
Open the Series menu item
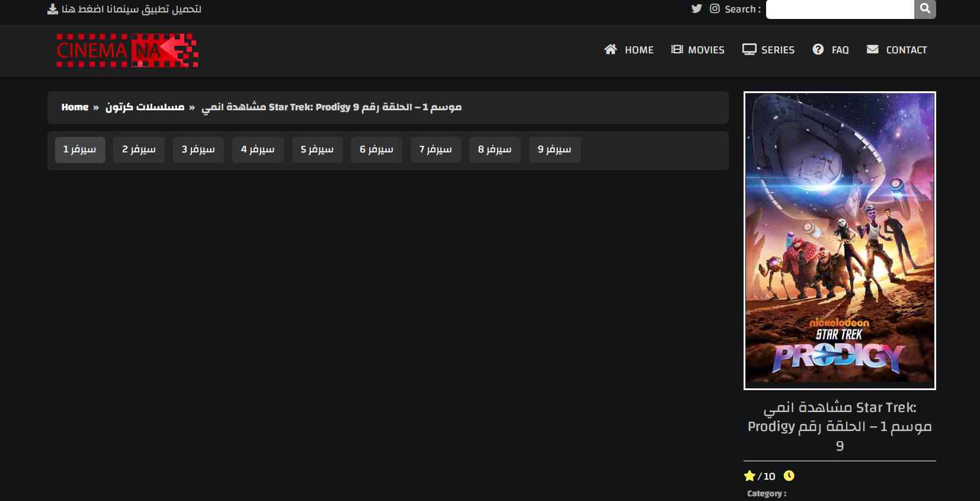tap(768, 50)
